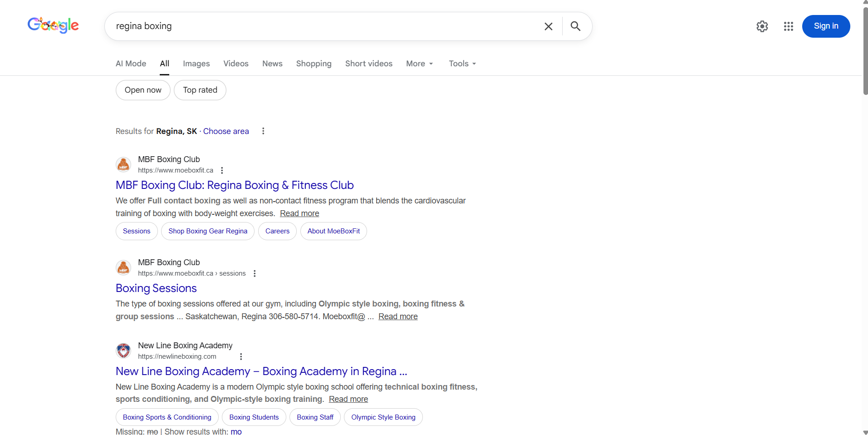Open three-dot menu next to moeboxfit.ca › sessions
Screen dimensions: 868x435
click(x=255, y=273)
